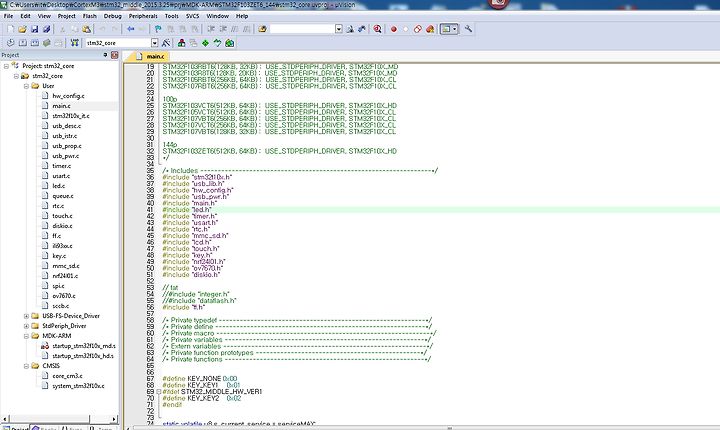The image size is (720, 430).
Task: Select timer.c in the project tree
Action: click(62, 166)
